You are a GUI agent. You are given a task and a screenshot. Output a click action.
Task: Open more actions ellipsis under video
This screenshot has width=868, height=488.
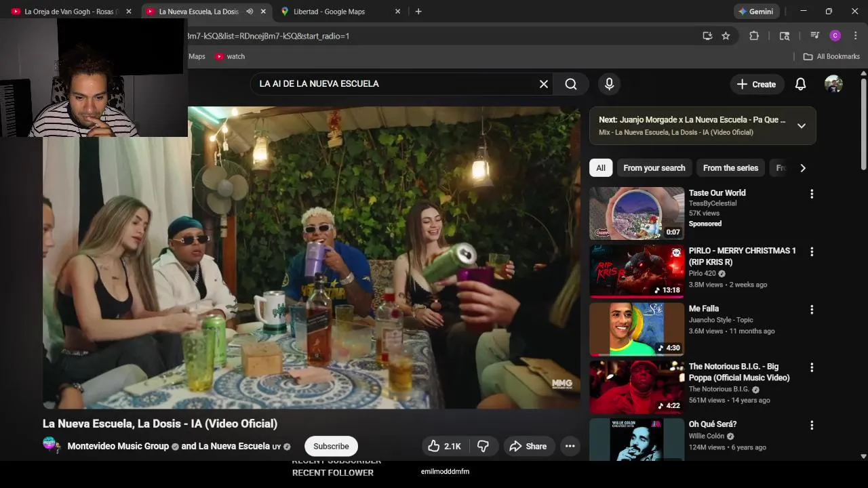[x=570, y=446]
